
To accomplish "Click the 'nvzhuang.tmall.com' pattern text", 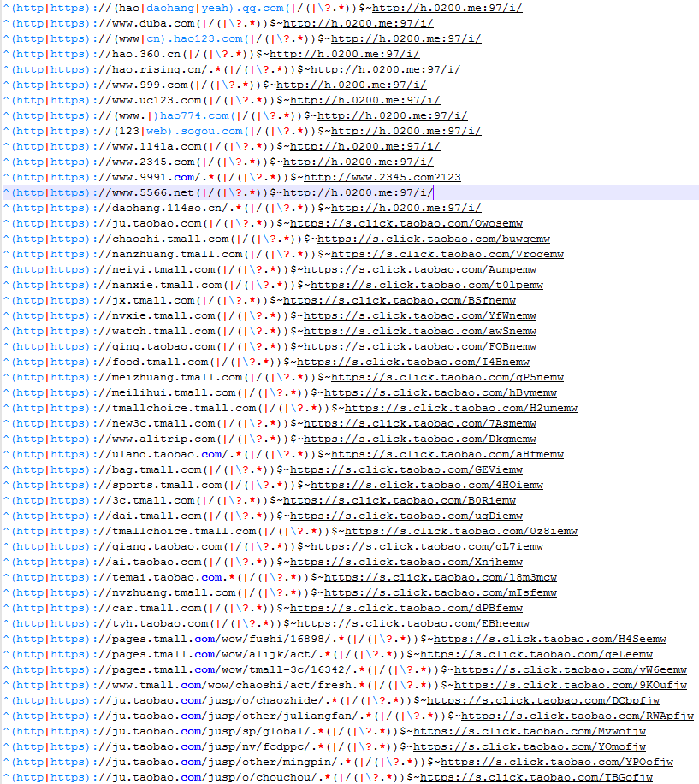I will click(x=174, y=593).
